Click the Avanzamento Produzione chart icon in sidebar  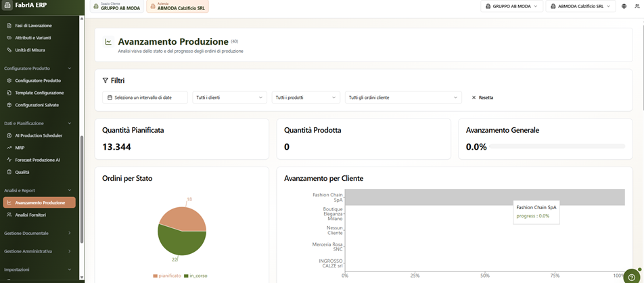(9, 203)
